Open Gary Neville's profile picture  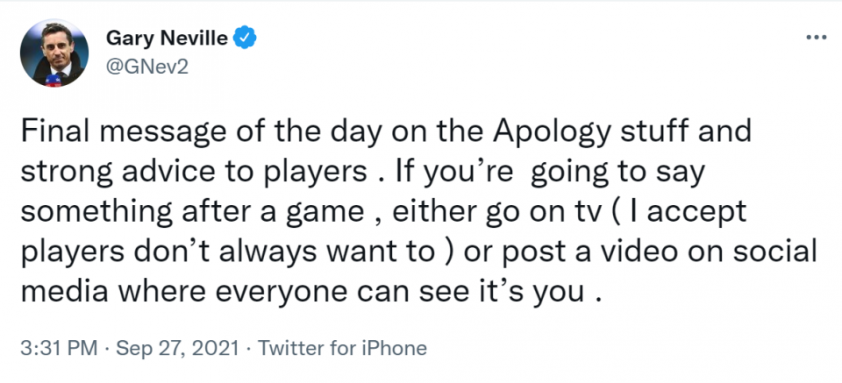pyautogui.click(x=54, y=53)
